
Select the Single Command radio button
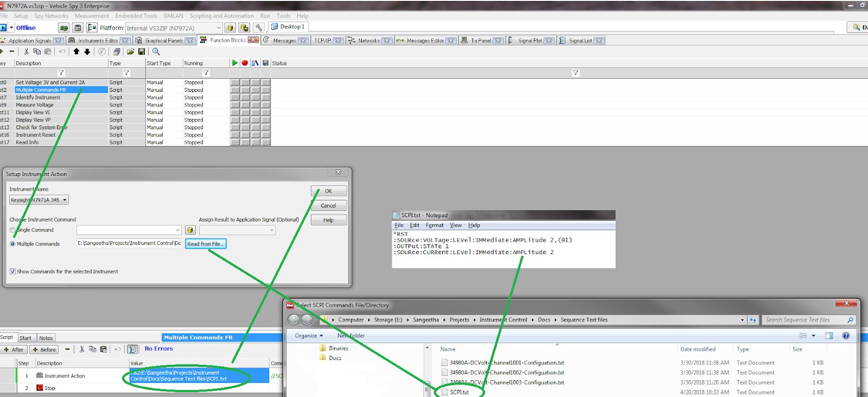13,230
